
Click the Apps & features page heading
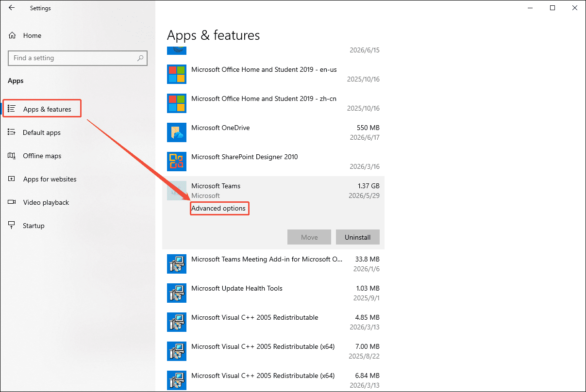point(214,35)
